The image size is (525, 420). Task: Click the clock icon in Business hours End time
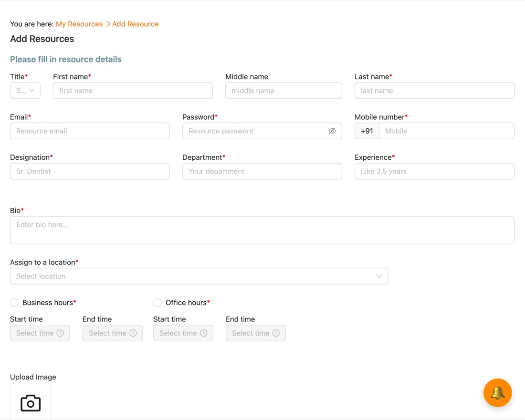tap(133, 333)
